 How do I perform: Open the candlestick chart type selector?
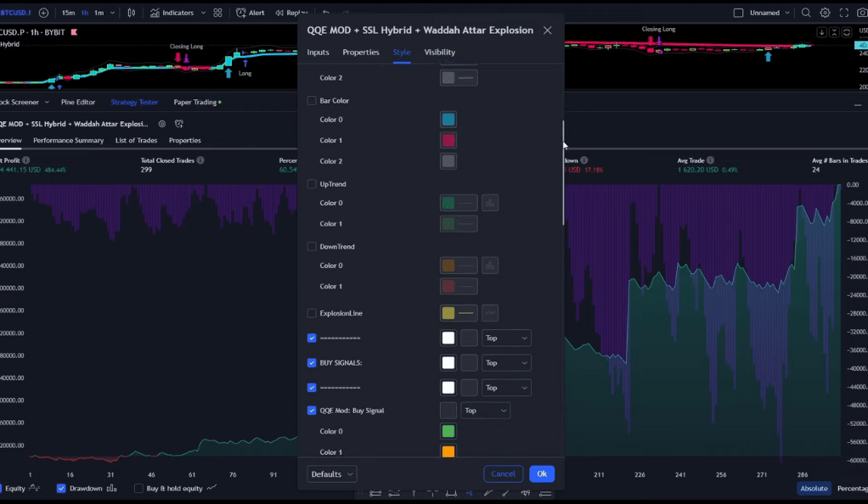[131, 12]
